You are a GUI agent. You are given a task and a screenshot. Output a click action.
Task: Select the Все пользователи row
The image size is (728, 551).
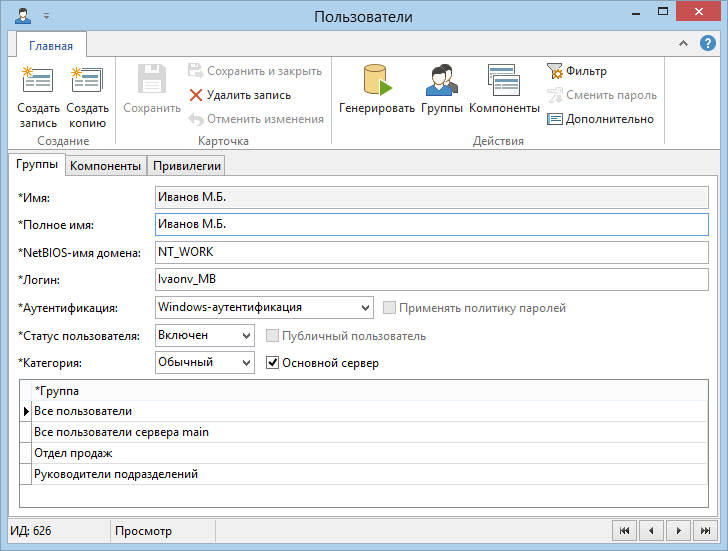(370, 411)
